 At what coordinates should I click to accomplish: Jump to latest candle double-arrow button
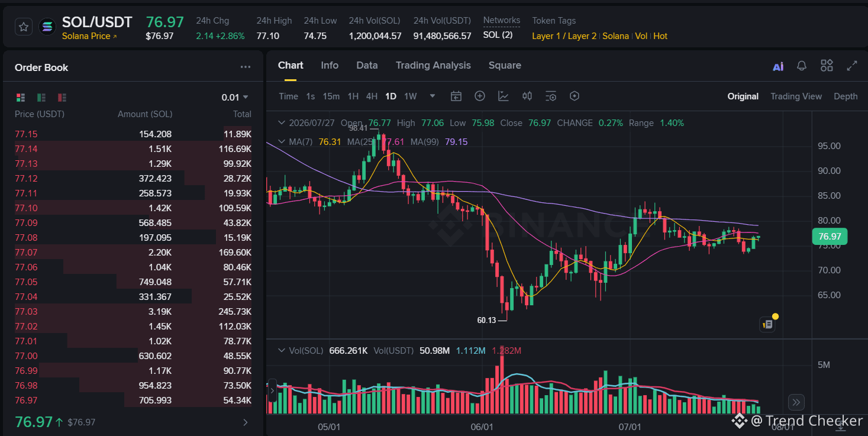click(x=796, y=402)
